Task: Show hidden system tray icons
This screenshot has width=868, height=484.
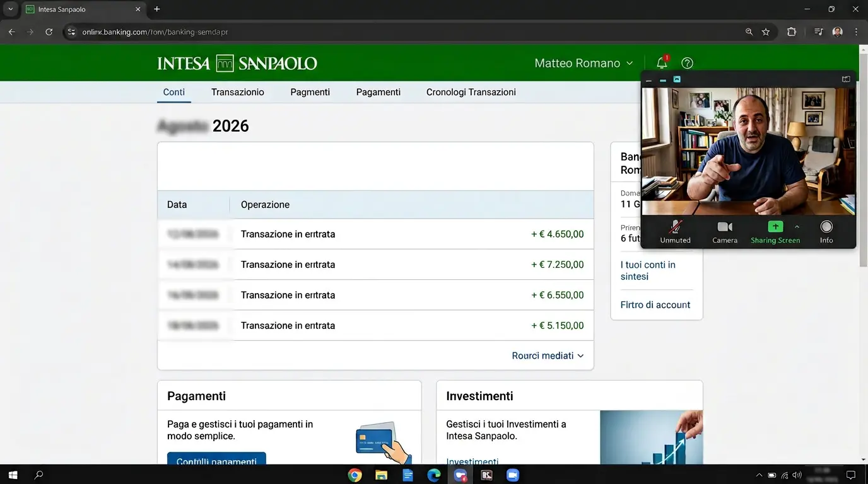Action: pyautogui.click(x=759, y=475)
